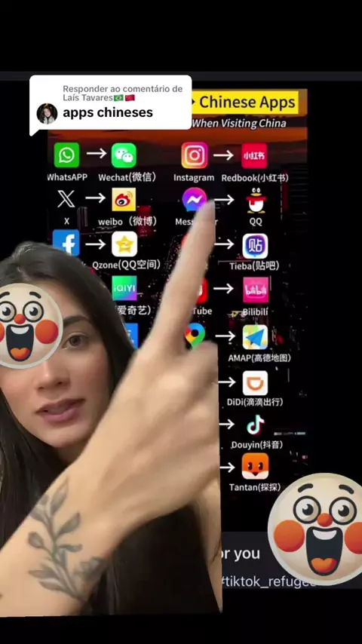Tap the "Wechat(微信)" label
Viewport: 362px width, 644px height.
click(x=127, y=177)
